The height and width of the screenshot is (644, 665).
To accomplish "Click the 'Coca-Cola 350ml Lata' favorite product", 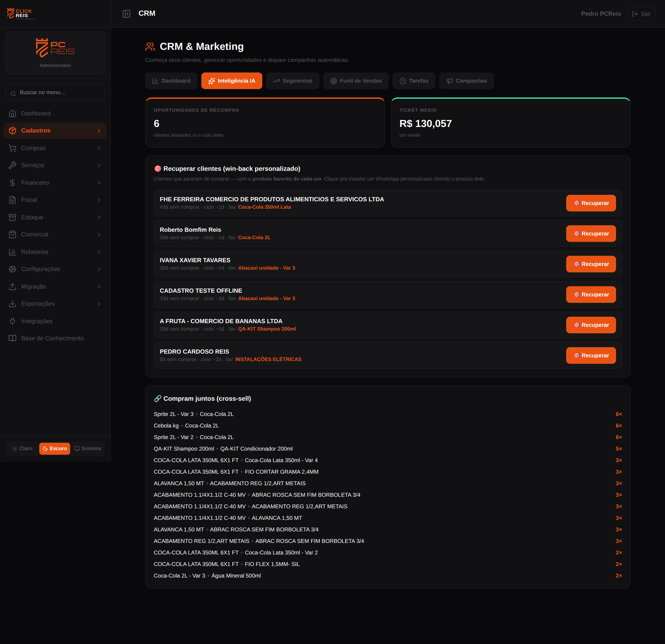I will pos(264,207).
